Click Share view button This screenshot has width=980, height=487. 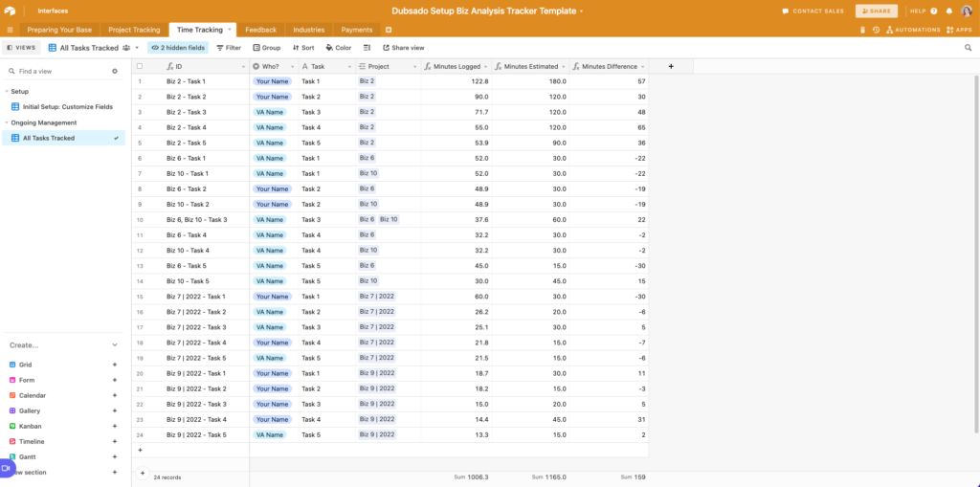tap(404, 48)
